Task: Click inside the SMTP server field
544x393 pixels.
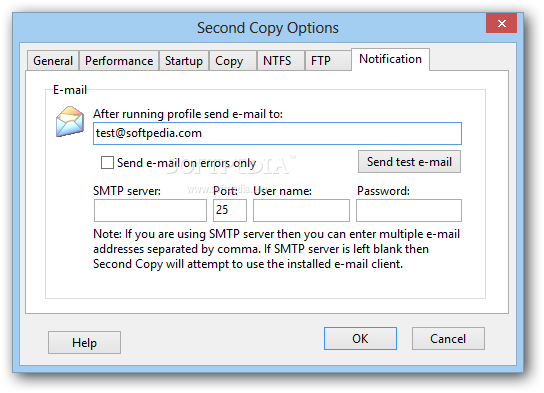Action: pos(150,210)
